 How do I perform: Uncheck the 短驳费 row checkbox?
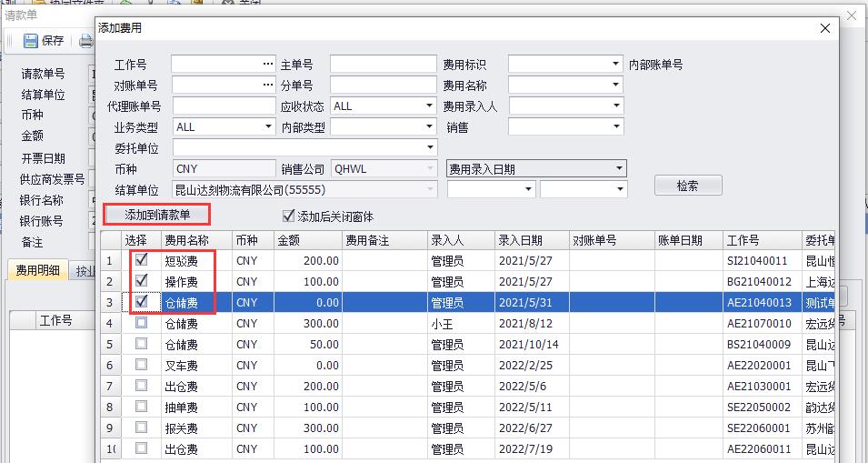141,260
